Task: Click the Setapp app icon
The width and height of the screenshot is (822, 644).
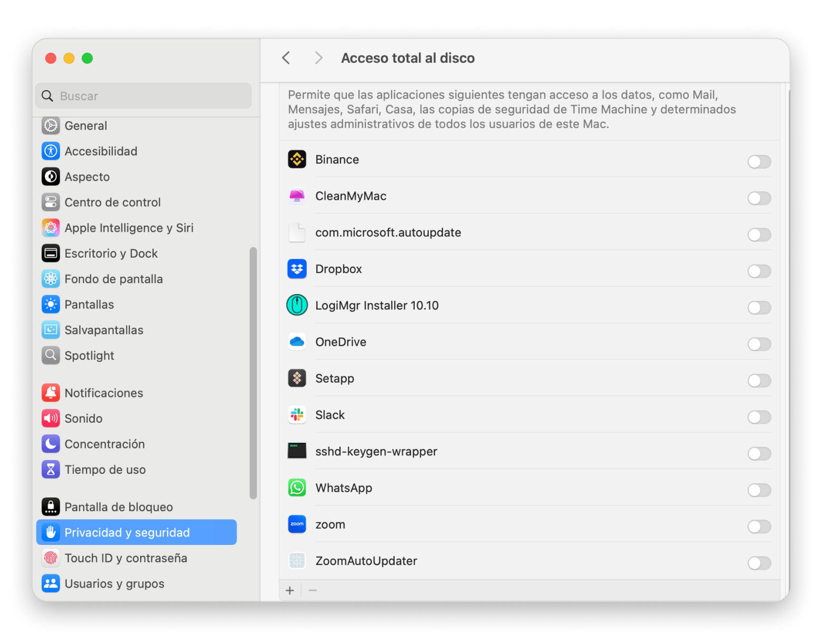Action: (297, 378)
